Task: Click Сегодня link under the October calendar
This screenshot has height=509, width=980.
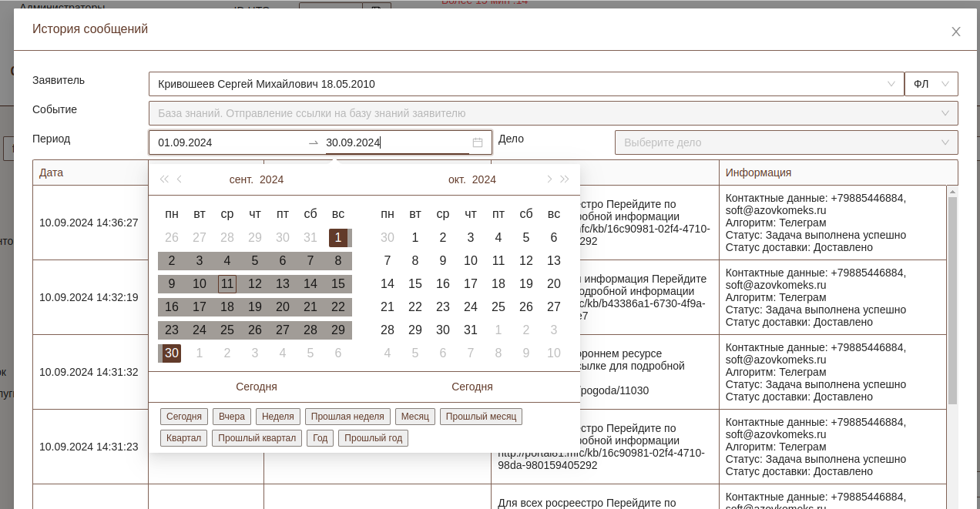Action: (x=472, y=387)
